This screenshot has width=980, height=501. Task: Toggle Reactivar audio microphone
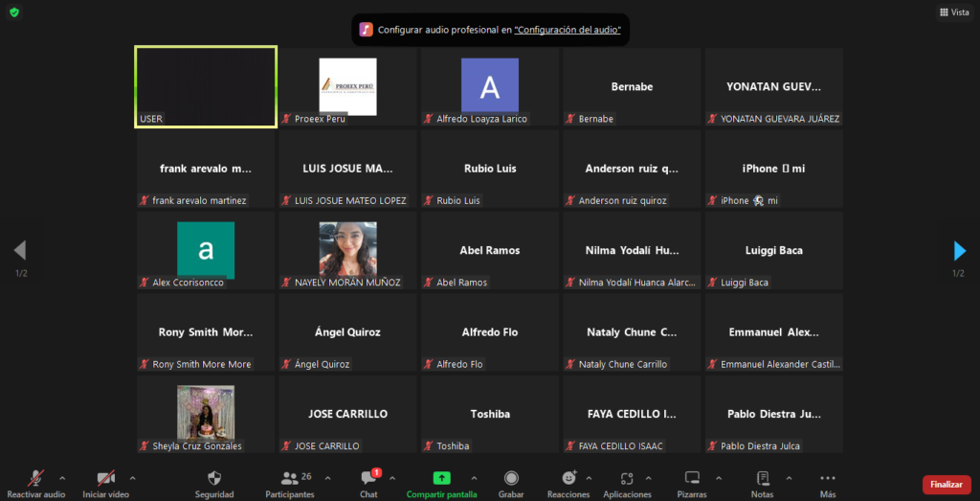[36, 478]
